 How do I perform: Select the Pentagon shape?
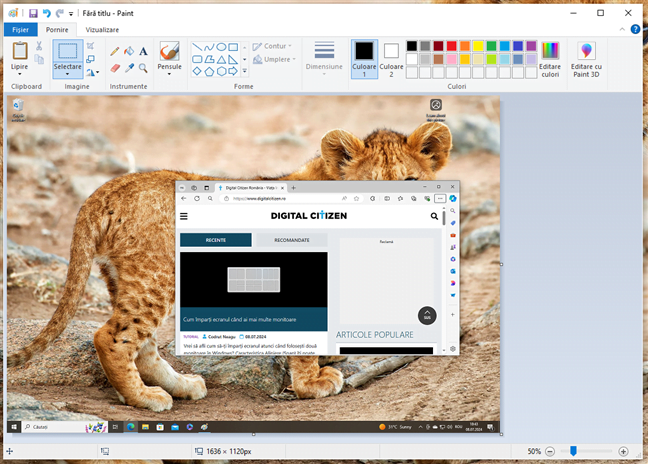(209, 71)
